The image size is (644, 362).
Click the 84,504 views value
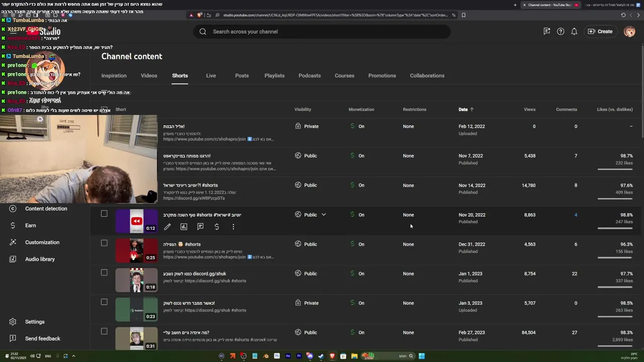tap(528, 332)
